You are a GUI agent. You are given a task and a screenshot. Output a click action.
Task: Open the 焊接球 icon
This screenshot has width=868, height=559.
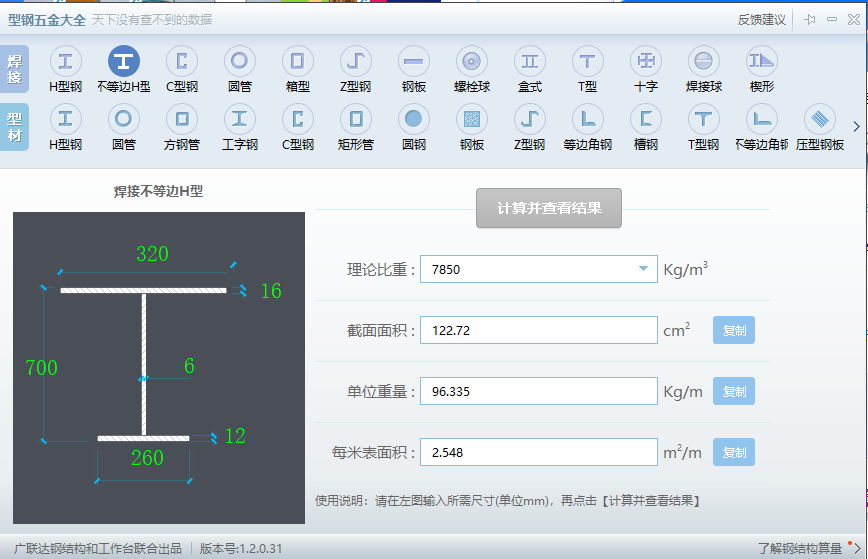tap(704, 61)
